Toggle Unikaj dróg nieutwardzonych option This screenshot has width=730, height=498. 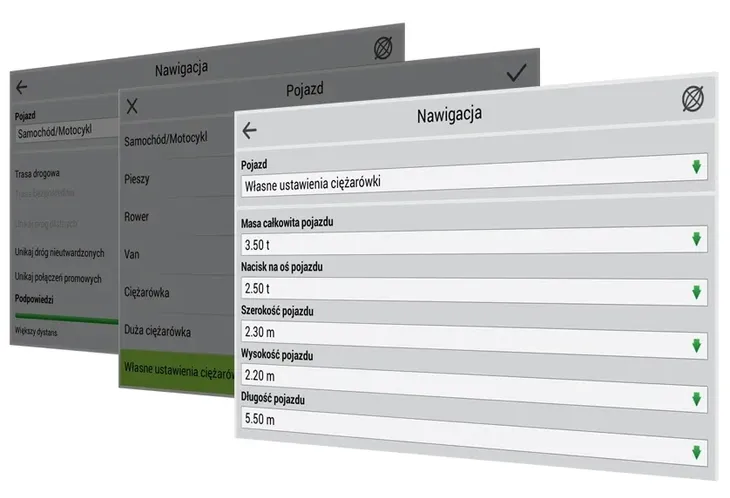tap(60, 253)
